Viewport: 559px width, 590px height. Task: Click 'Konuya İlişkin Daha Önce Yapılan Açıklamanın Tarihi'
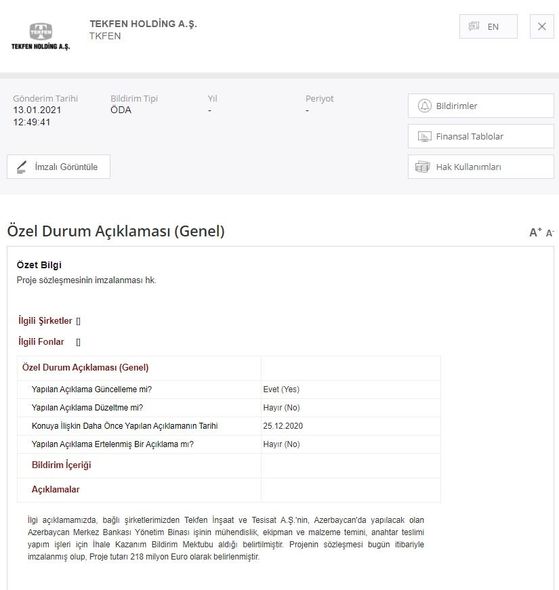(125, 426)
